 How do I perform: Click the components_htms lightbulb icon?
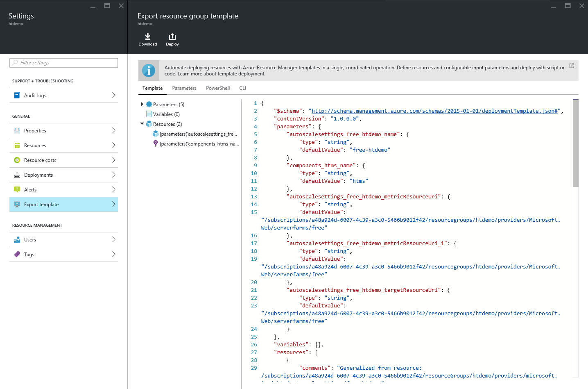click(x=156, y=144)
